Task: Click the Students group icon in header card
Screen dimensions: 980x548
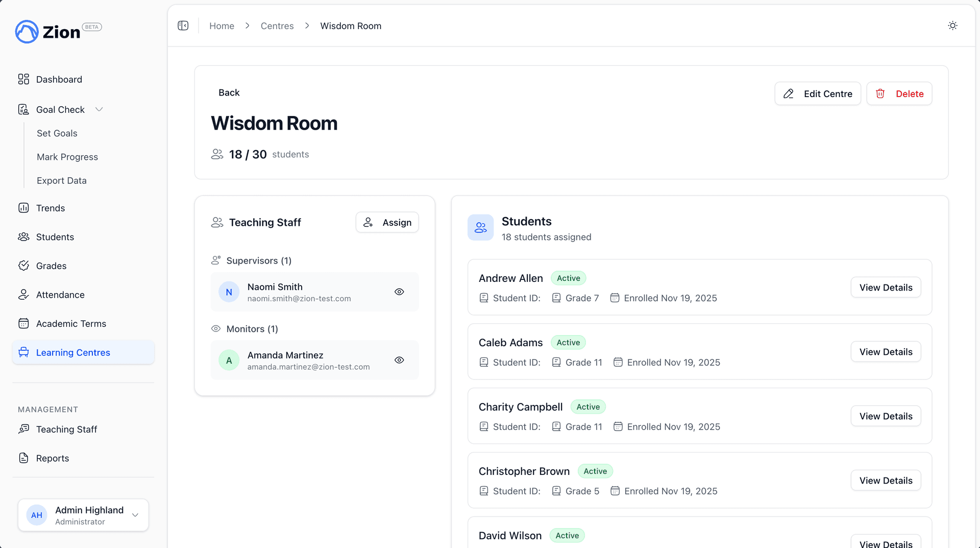Action: click(x=480, y=227)
